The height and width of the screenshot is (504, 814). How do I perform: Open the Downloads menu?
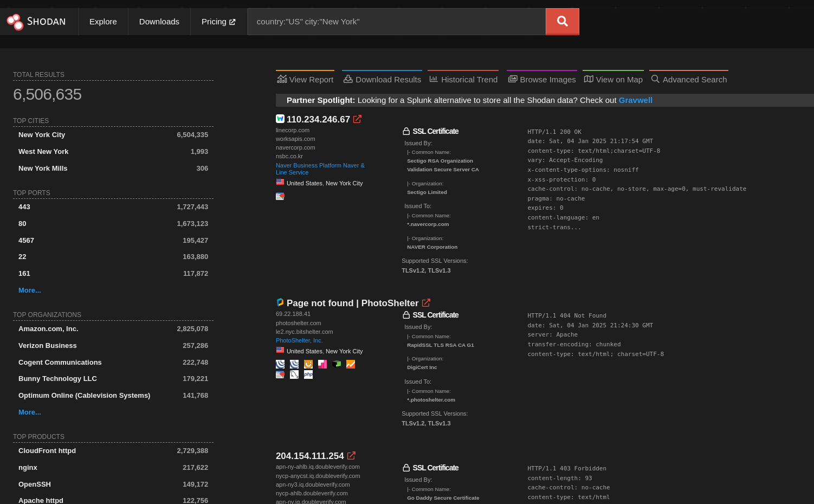(x=159, y=21)
